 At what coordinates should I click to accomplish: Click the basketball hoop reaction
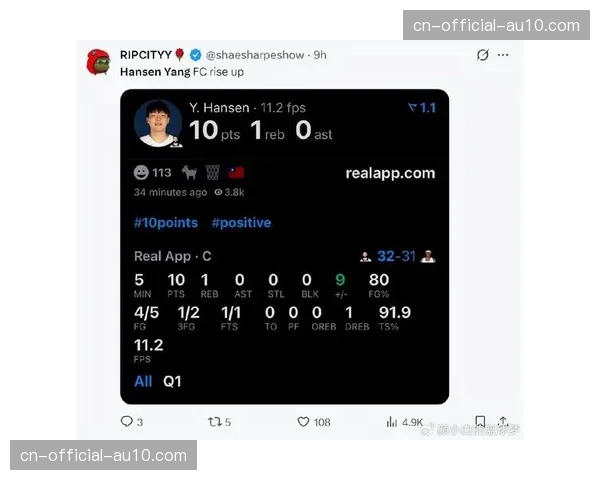point(213,173)
